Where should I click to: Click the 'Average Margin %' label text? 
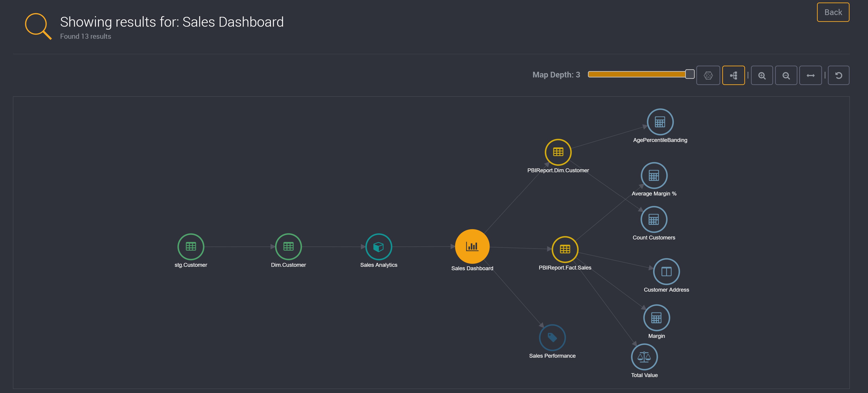point(654,194)
